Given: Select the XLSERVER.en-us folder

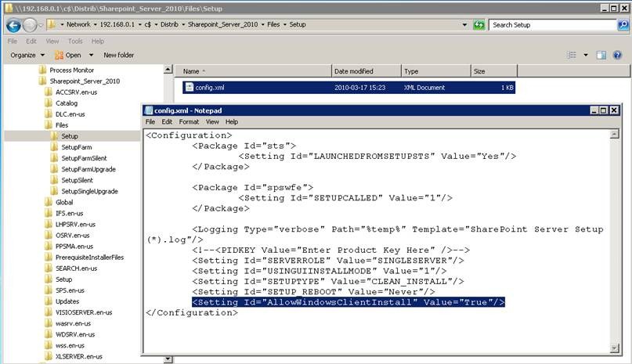Looking at the screenshot, I should [x=78, y=356].
